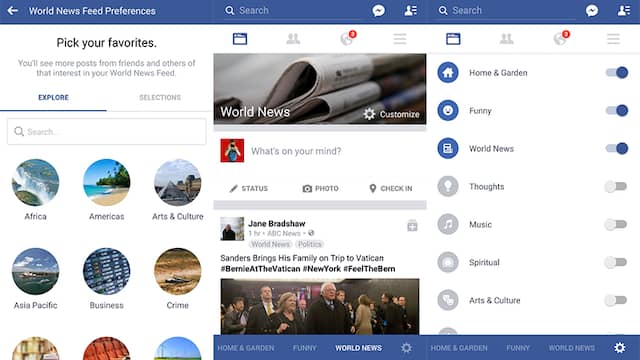Enable the Music toggle

pos(616,224)
